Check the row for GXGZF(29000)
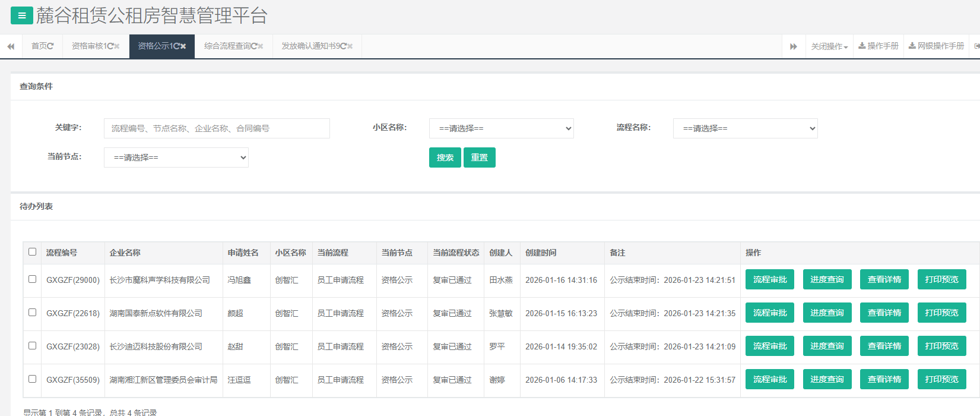Viewport: 980px width, 416px height. (x=33, y=279)
